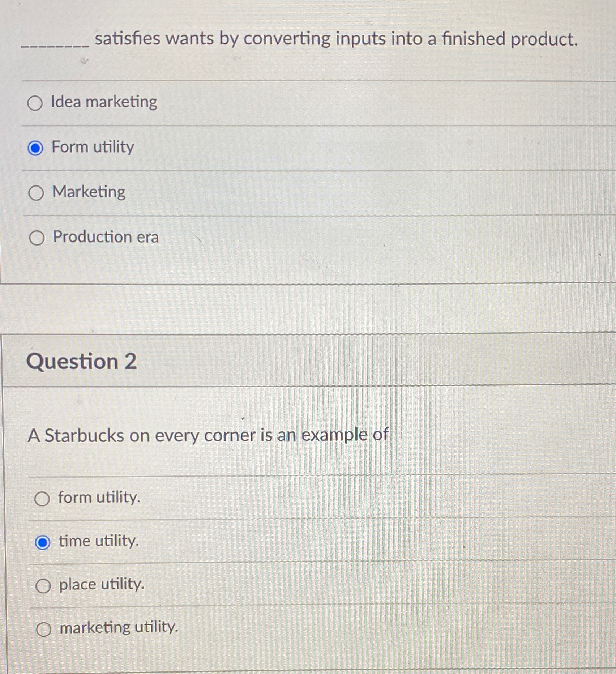Select the place utility radio button
Image resolution: width=616 pixels, height=674 pixels.
(43, 585)
